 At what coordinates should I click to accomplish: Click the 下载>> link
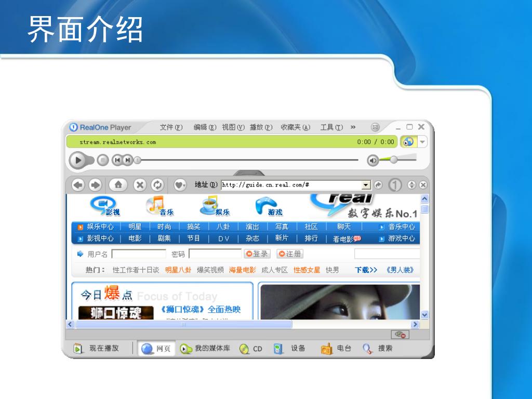[x=366, y=270]
